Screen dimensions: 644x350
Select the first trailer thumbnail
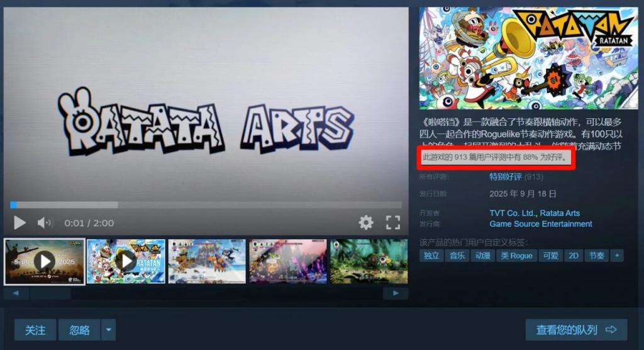45,262
